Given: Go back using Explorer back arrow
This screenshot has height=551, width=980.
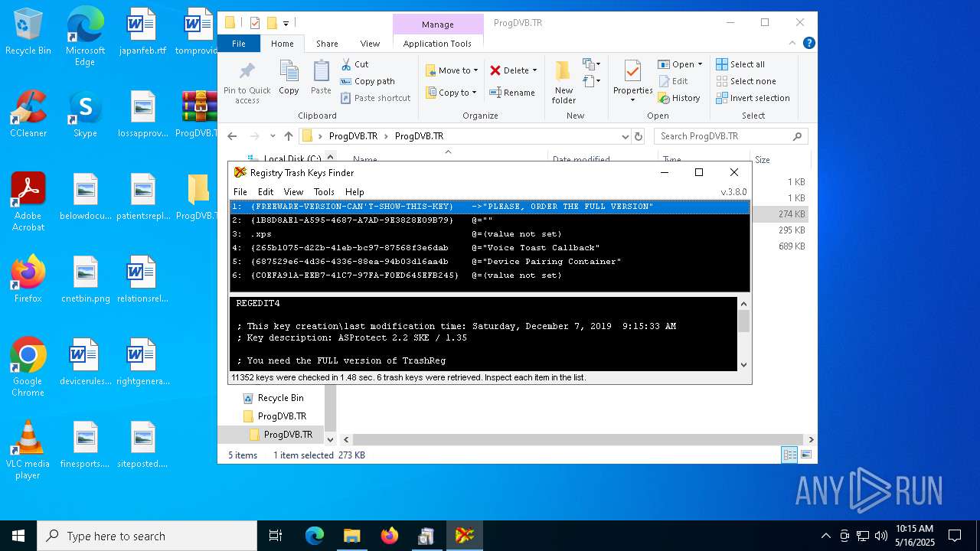Looking at the screenshot, I should 232,136.
